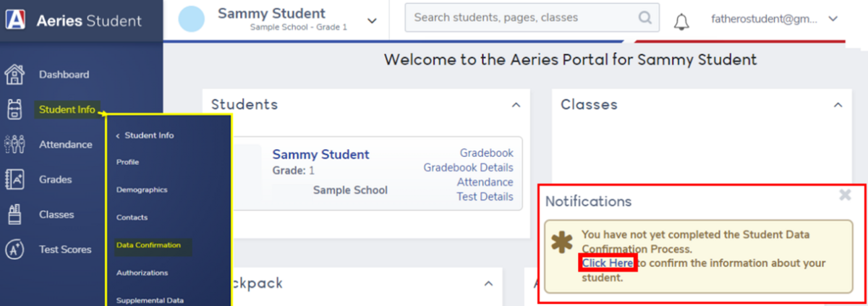Open Dashboard via the house icon
The height and width of the screenshot is (306, 868).
14,75
